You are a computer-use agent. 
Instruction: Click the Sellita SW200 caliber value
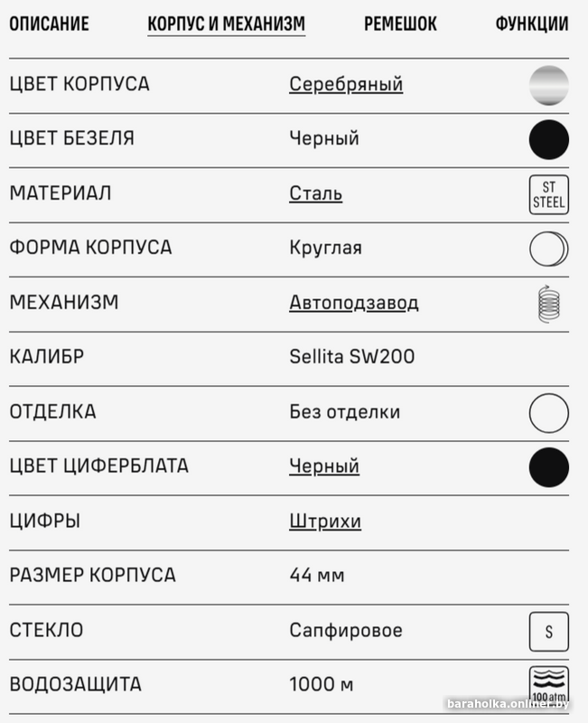coord(352,357)
